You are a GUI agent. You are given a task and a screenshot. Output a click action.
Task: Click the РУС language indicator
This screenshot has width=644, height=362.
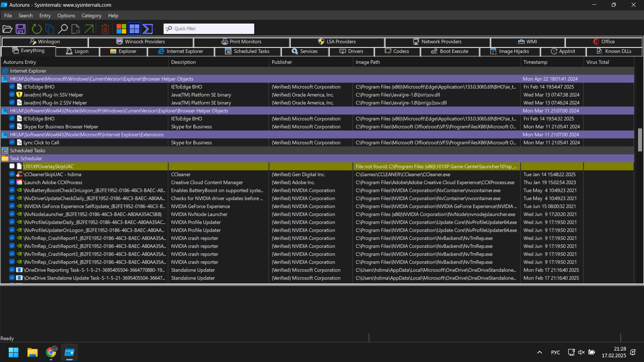click(x=555, y=352)
